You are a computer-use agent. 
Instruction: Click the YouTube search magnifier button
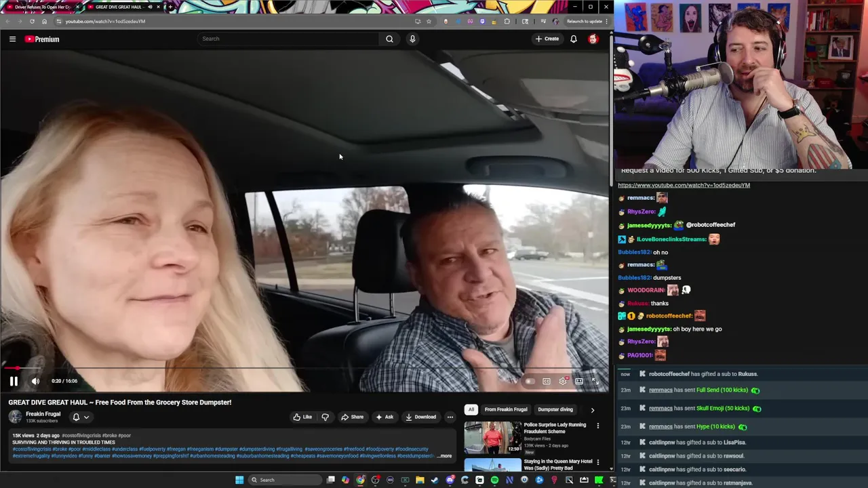(x=389, y=39)
